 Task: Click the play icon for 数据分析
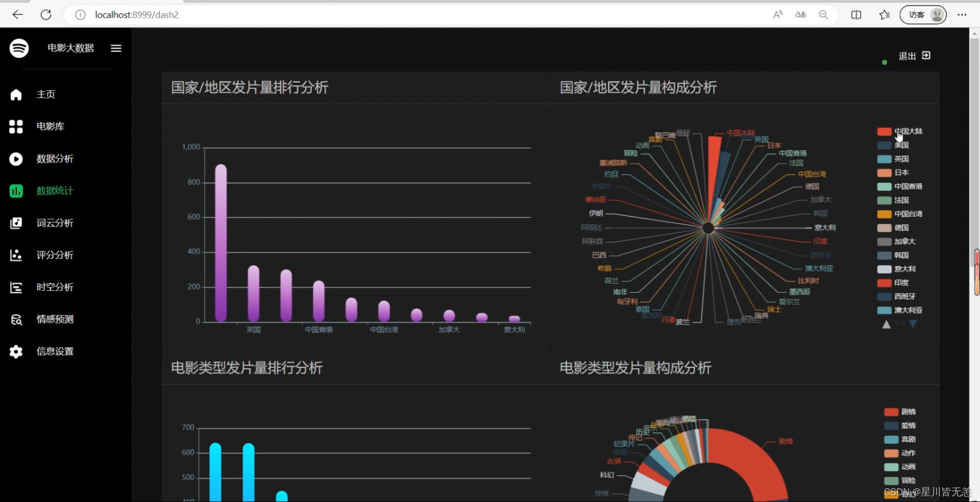click(16, 159)
